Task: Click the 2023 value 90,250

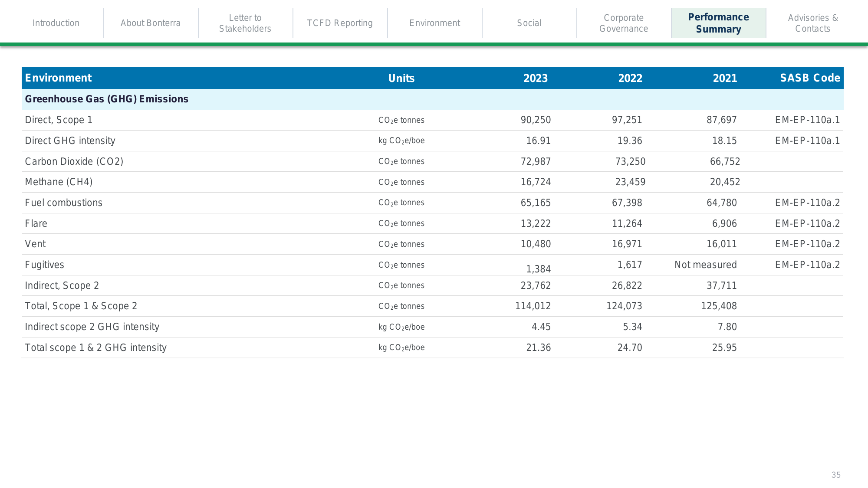Action: [536, 120]
